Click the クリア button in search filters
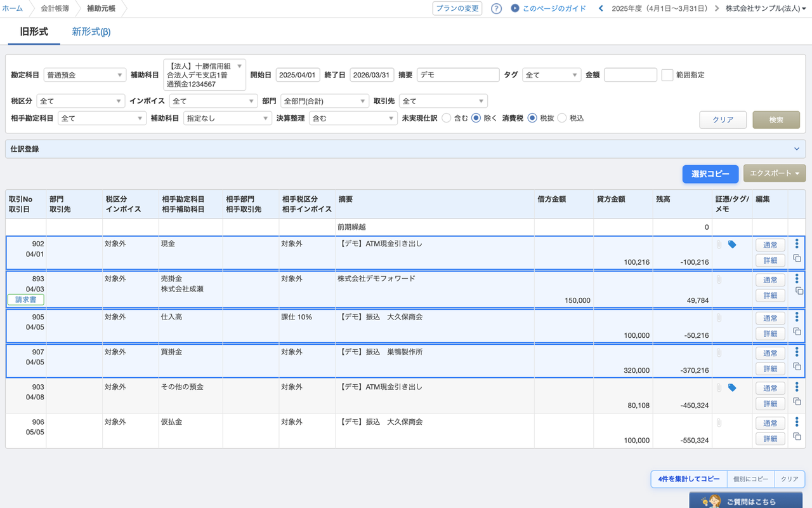812x508 pixels. click(x=723, y=119)
